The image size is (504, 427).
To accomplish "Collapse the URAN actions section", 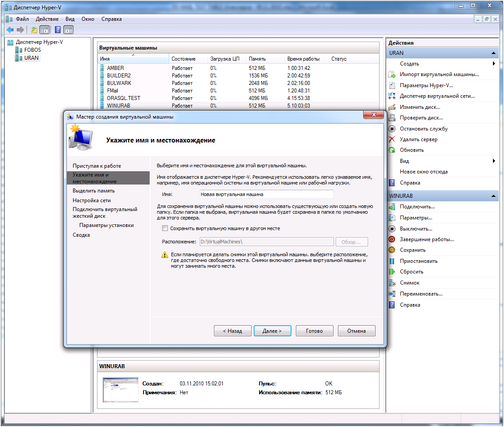I will click(493, 53).
